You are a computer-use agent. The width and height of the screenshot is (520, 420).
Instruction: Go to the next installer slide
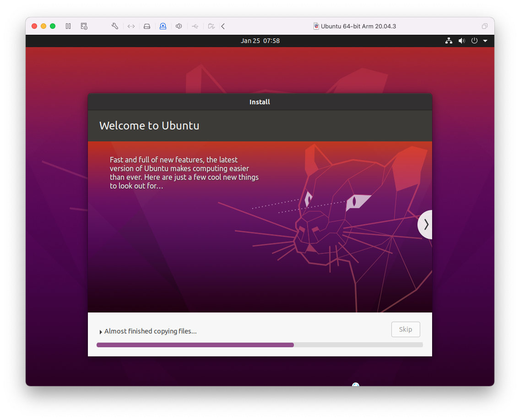[x=426, y=224]
